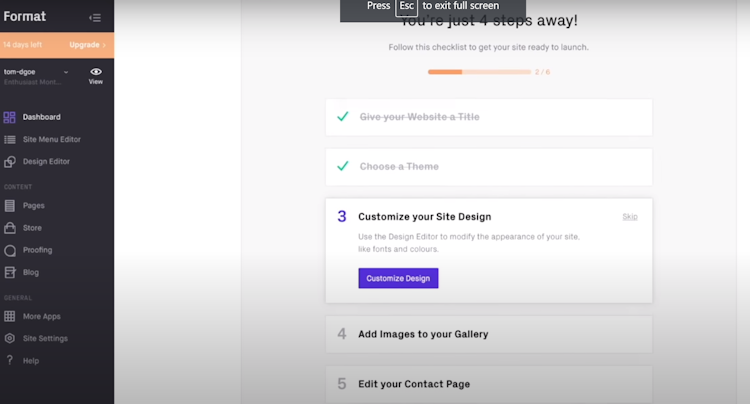Select the Proofing icon

[10, 250]
